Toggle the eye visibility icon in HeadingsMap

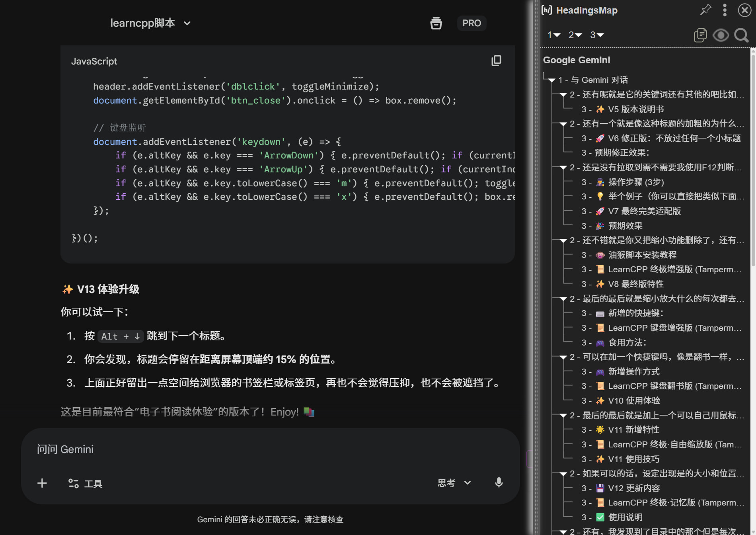pos(721,35)
